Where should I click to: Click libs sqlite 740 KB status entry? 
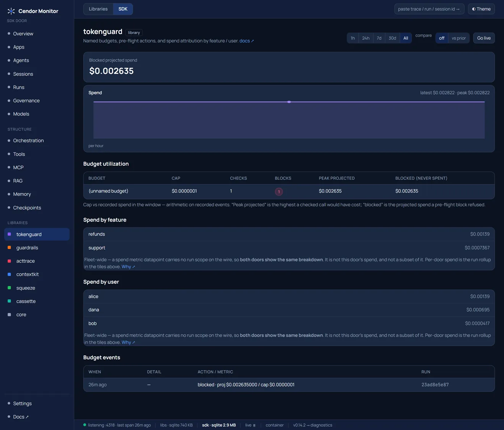click(x=176, y=425)
